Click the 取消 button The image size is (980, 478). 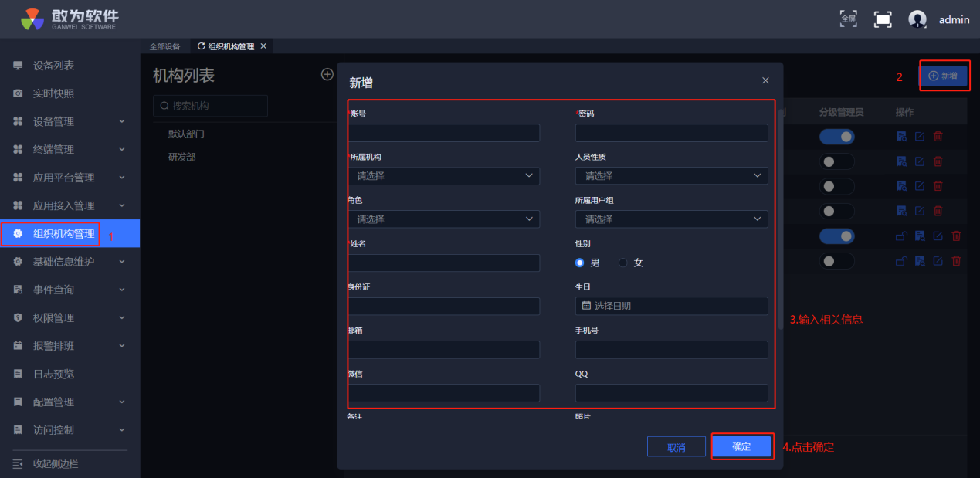coord(677,446)
